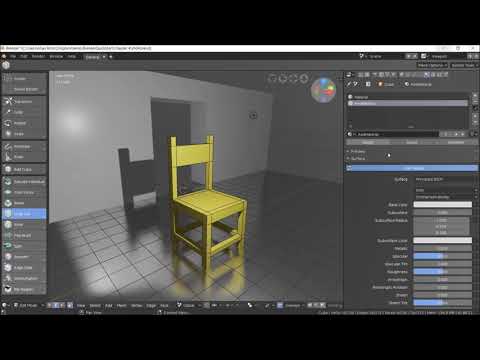Image resolution: width=480 pixels, height=360 pixels.
Task: Open the Edit menu
Action: click(23, 56)
